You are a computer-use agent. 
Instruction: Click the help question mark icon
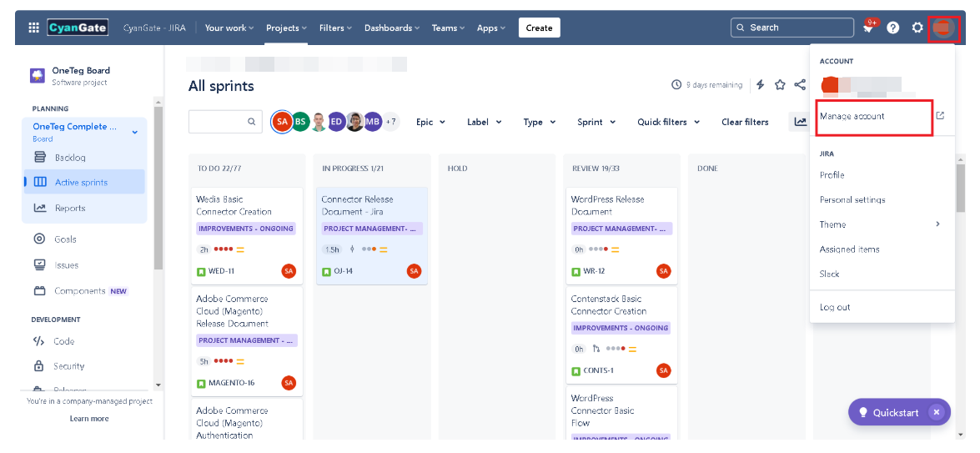coord(892,28)
